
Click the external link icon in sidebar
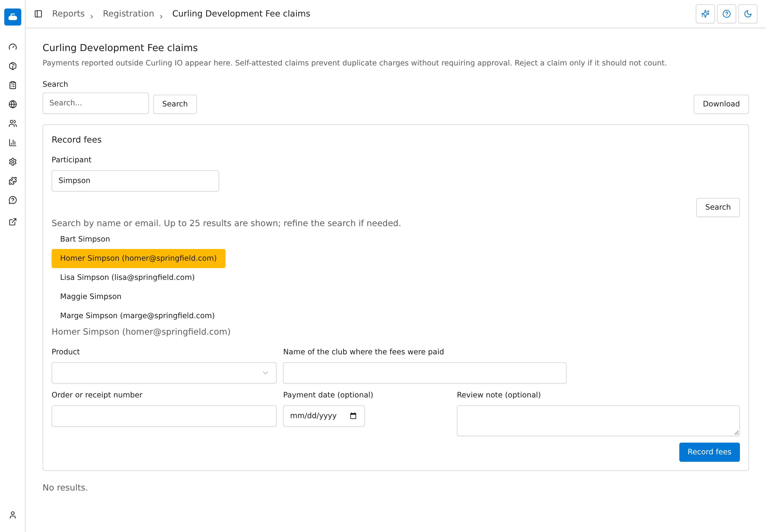tap(13, 222)
